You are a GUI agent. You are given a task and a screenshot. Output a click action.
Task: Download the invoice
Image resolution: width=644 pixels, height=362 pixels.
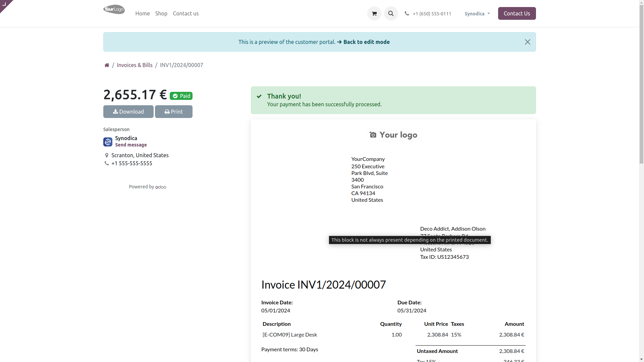click(x=128, y=112)
